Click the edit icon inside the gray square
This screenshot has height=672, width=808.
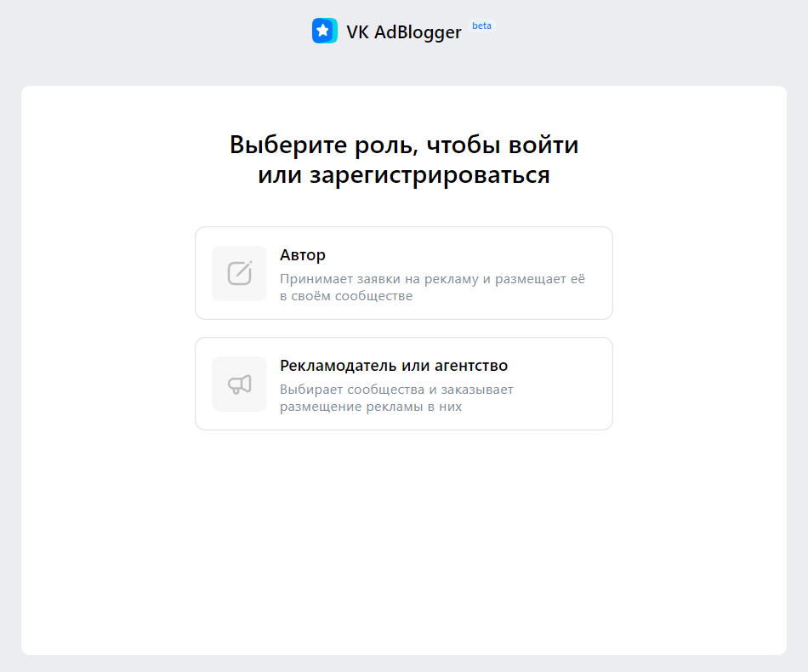click(239, 273)
